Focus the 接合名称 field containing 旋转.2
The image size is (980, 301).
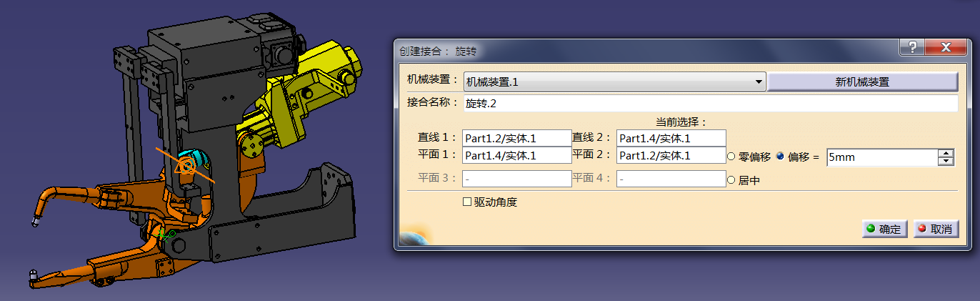coord(710,104)
